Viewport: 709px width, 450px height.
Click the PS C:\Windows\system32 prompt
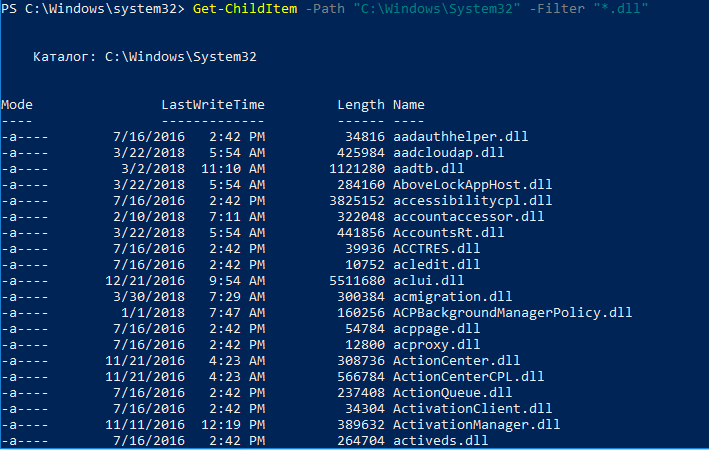[92, 9]
